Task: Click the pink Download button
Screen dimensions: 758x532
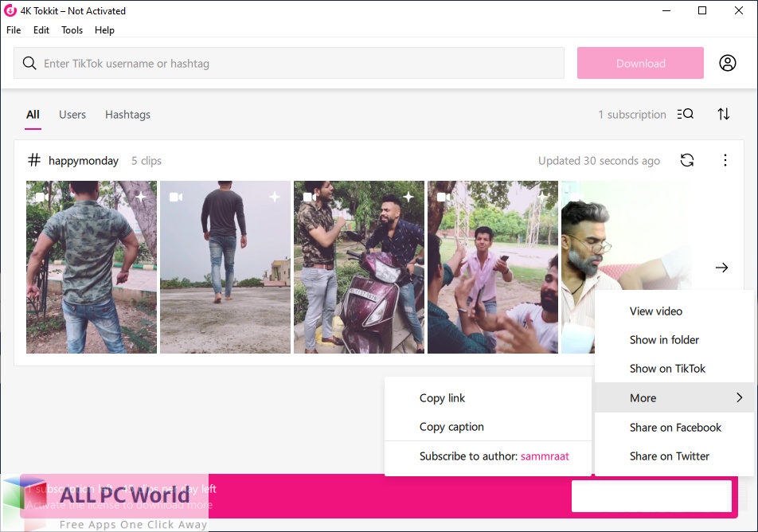Action: point(640,63)
